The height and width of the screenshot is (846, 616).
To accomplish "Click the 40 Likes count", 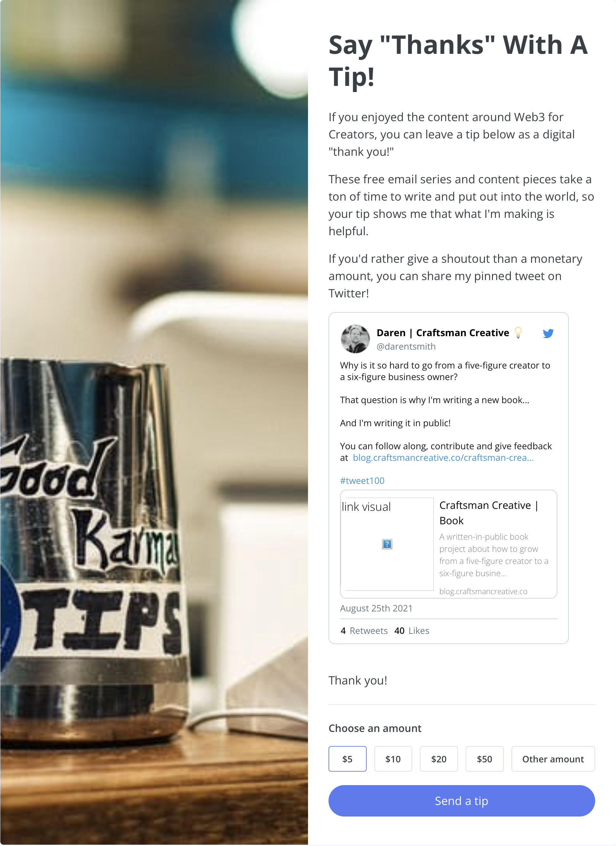I will [x=412, y=631].
